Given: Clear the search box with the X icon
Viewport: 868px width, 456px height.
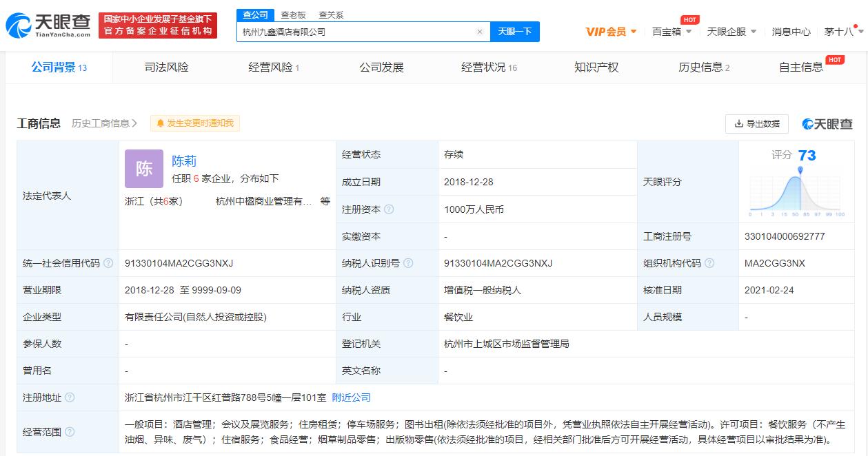Looking at the screenshot, I should click(480, 32).
